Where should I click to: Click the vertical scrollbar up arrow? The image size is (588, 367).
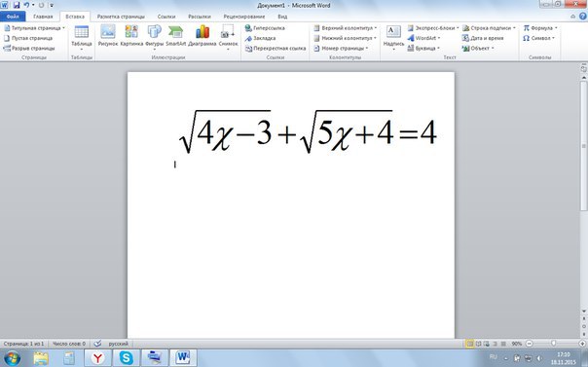point(583,78)
